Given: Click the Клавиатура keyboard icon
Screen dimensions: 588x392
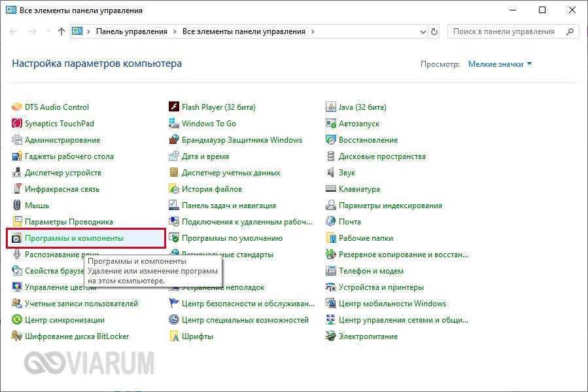Looking at the screenshot, I should tap(331, 189).
